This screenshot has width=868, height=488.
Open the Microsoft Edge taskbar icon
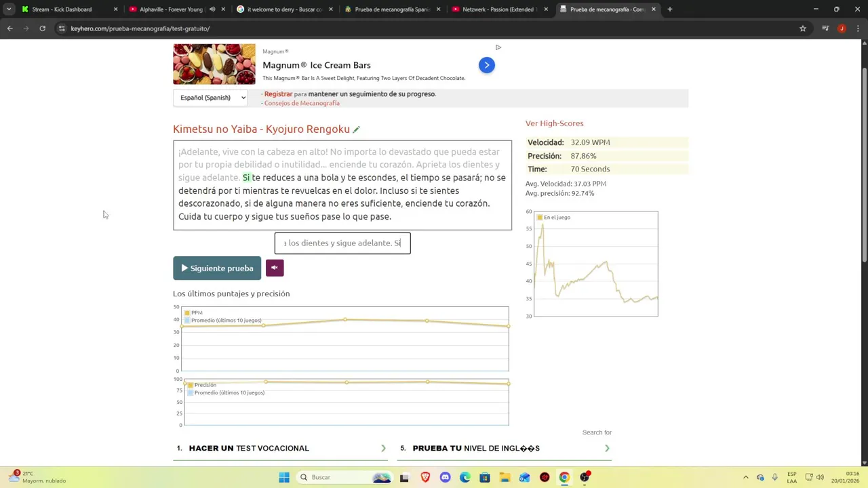pyautogui.click(x=465, y=477)
